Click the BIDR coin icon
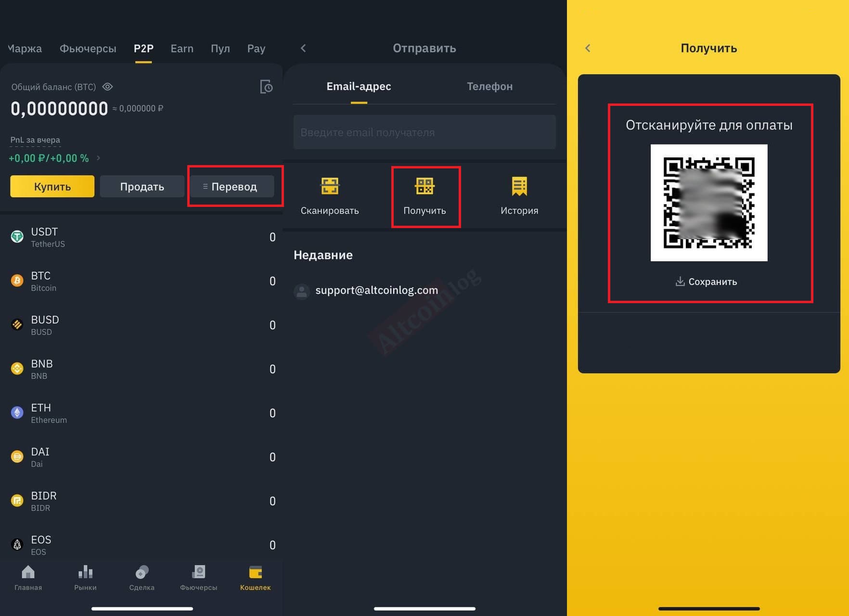 (17, 501)
